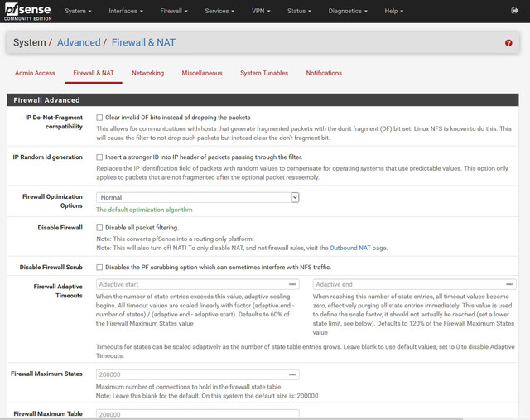Click spinner icon in Firewall Maximum States field
The height and width of the screenshot is (420, 530).
(x=292, y=374)
